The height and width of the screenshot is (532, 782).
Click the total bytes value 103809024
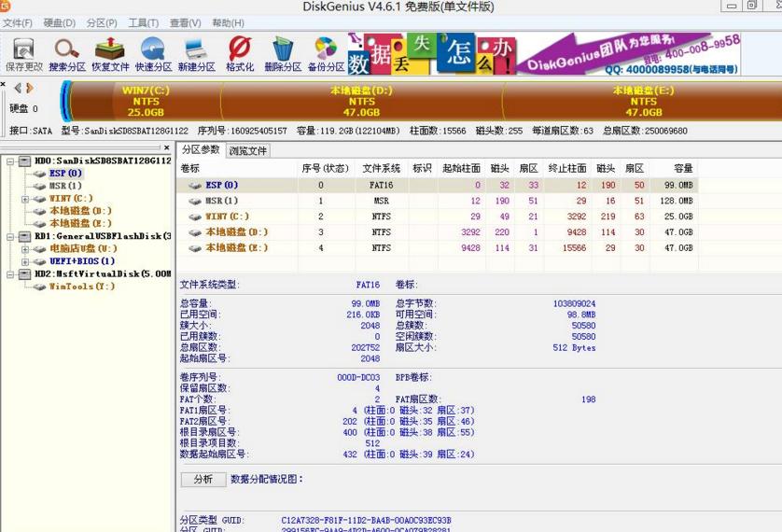click(574, 303)
